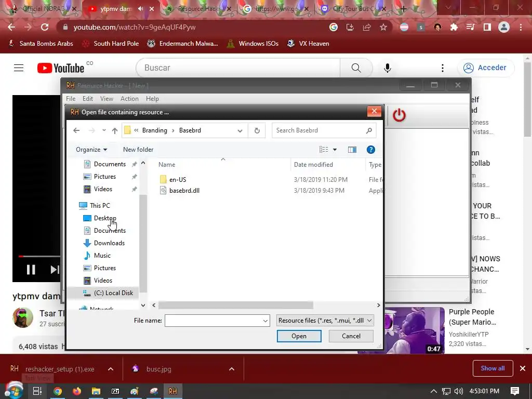Open volume control in system tray
Image resolution: width=532 pixels, height=399 pixels.
pos(458,391)
